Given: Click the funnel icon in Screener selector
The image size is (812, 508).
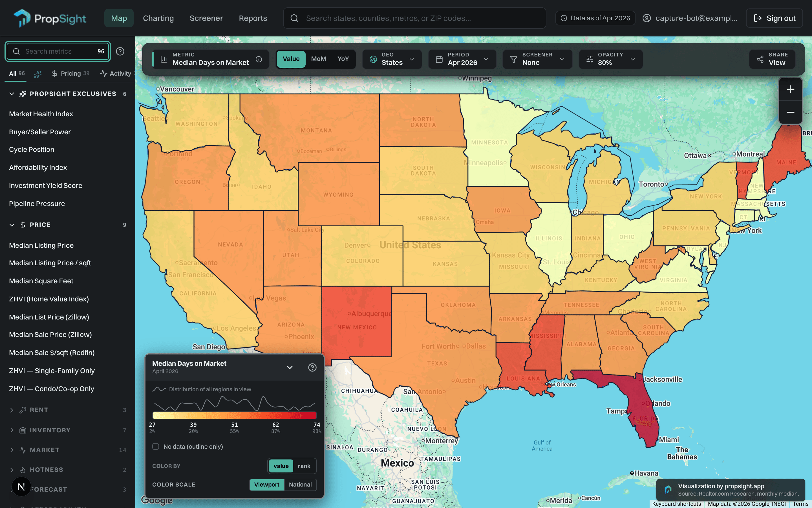Looking at the screenshot, I should click(x=513, y=60).
